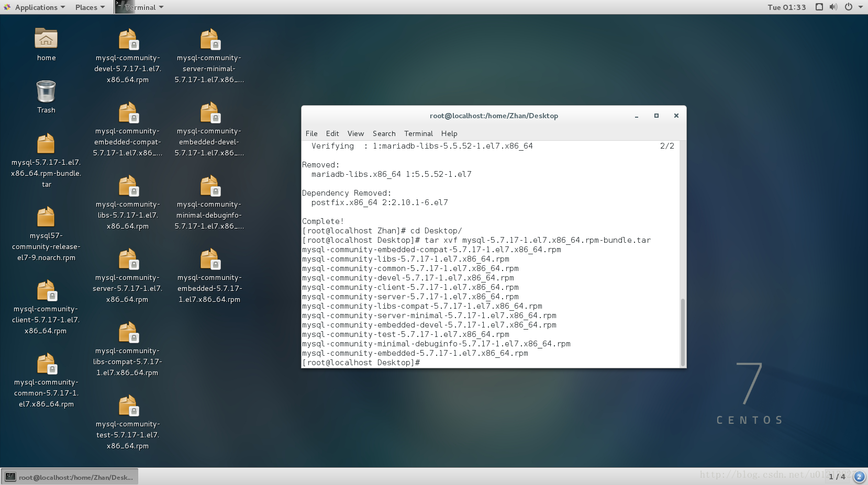Maximize the Terminal window
Viewport: 868px width, 485px height.
tap(656, 116)
